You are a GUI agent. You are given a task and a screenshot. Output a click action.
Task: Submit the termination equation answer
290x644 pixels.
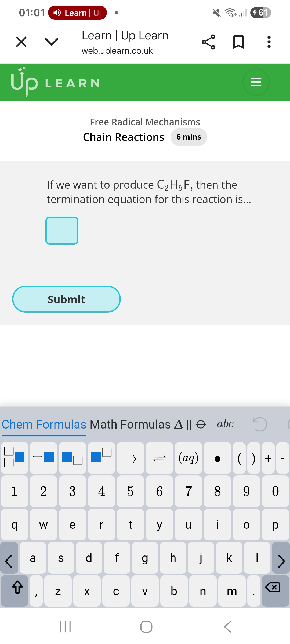pos(66,299)
